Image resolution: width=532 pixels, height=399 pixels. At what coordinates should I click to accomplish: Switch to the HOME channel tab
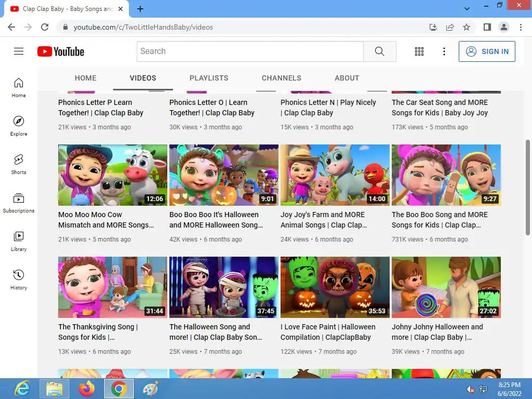coord(86,78)
